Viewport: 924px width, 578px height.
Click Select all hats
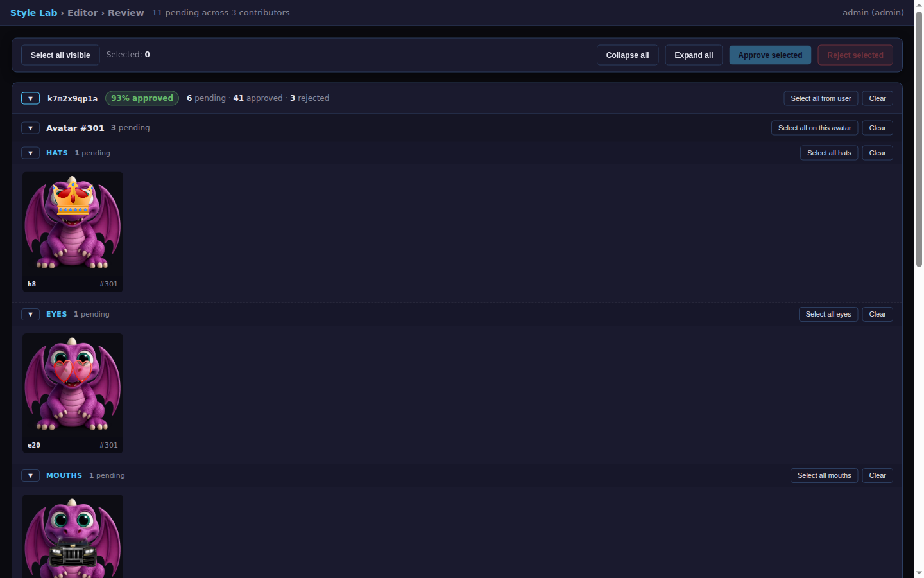coord(829,153)
